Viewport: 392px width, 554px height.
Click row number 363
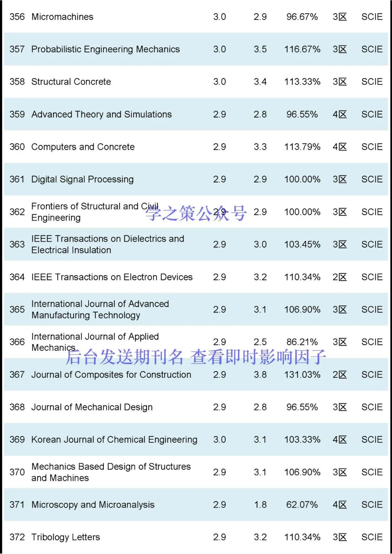pos(17,245)
